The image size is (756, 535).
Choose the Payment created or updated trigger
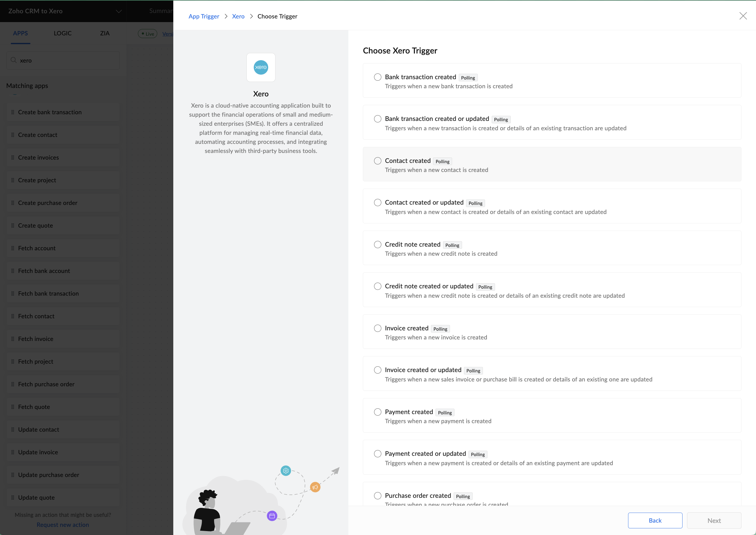[377, 454]
